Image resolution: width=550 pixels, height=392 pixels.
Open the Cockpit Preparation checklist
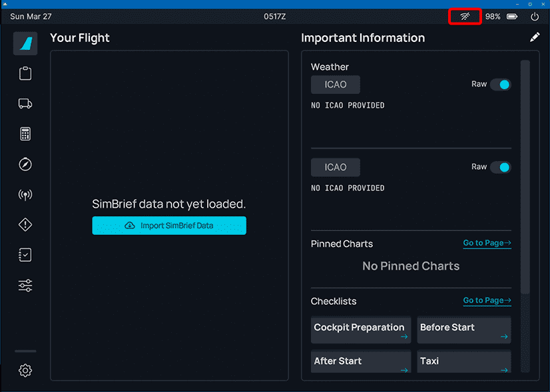pos(360,330)
